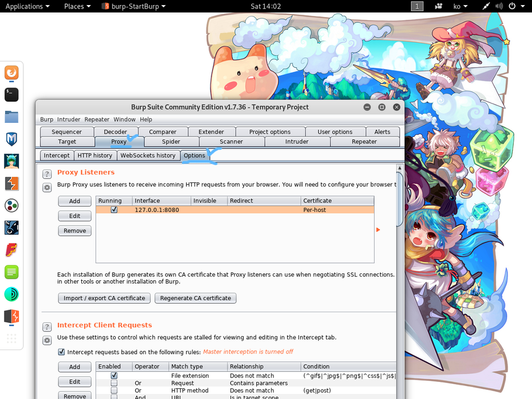Toggle Enabled checkbox for File extension rule

[x=114, y=376]
